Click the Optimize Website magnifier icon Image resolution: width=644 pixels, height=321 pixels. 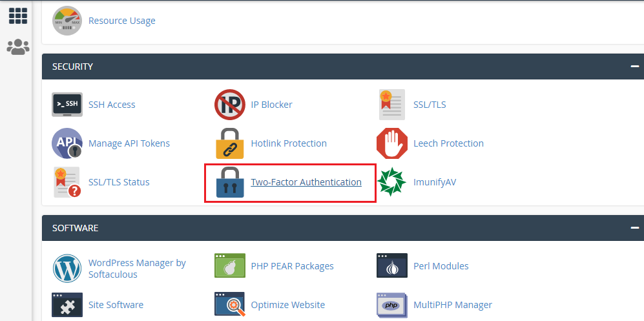tap(230, 305)
